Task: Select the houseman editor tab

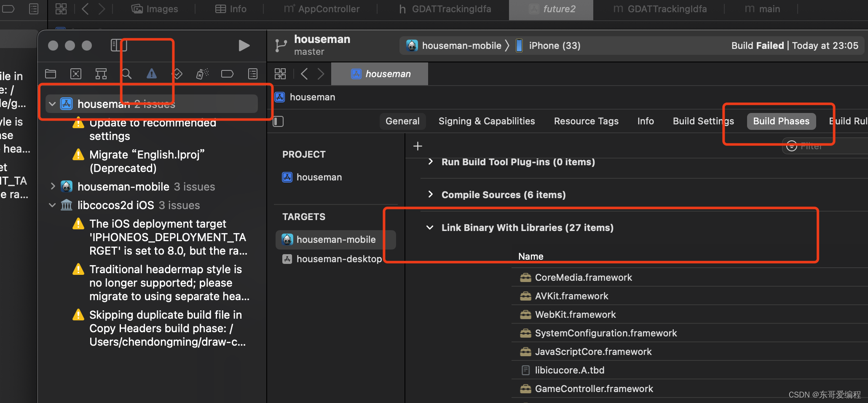Action: click(380, 74)
